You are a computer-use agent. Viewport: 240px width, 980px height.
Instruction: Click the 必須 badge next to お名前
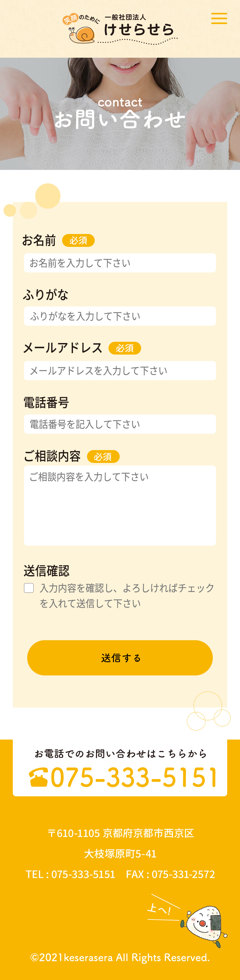pyautogui.click(x=78, y=240)
